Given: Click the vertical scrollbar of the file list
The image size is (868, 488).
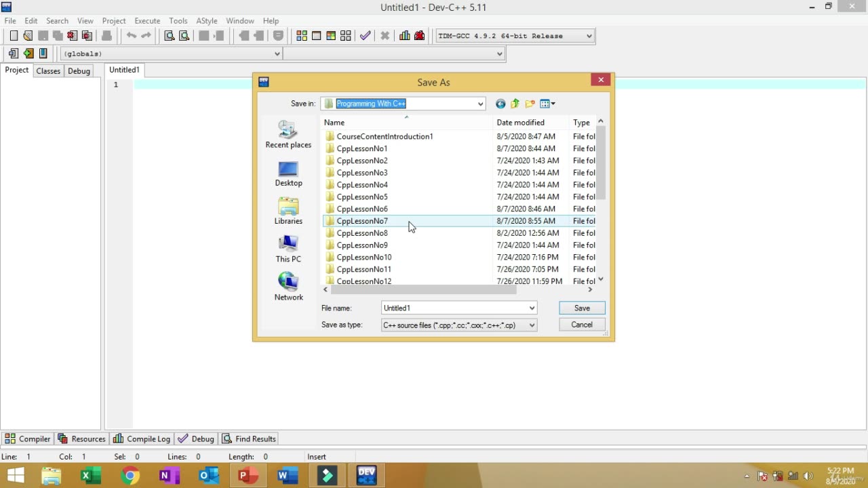Looking at the screenshot, I should [x=601, y=163].
